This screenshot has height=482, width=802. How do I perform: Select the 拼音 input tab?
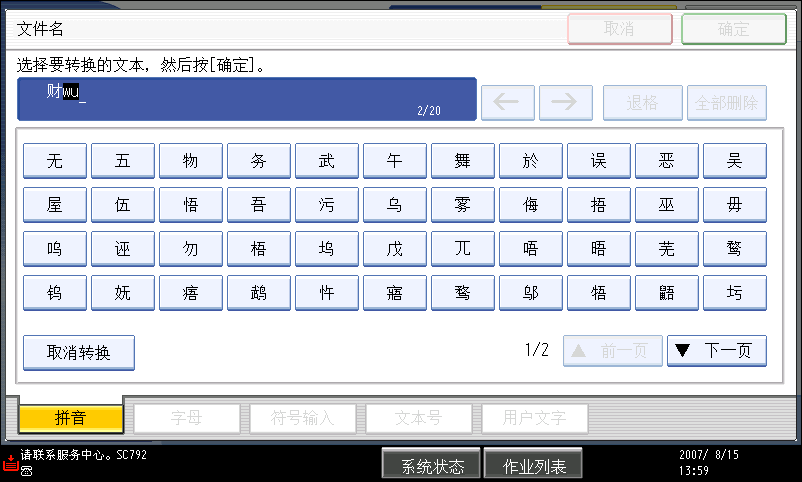click(x=70, y=418)
